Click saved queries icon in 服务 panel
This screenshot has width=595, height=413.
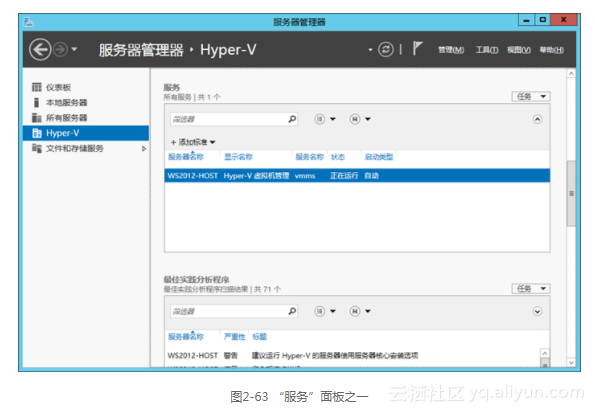tap(354, 119)
